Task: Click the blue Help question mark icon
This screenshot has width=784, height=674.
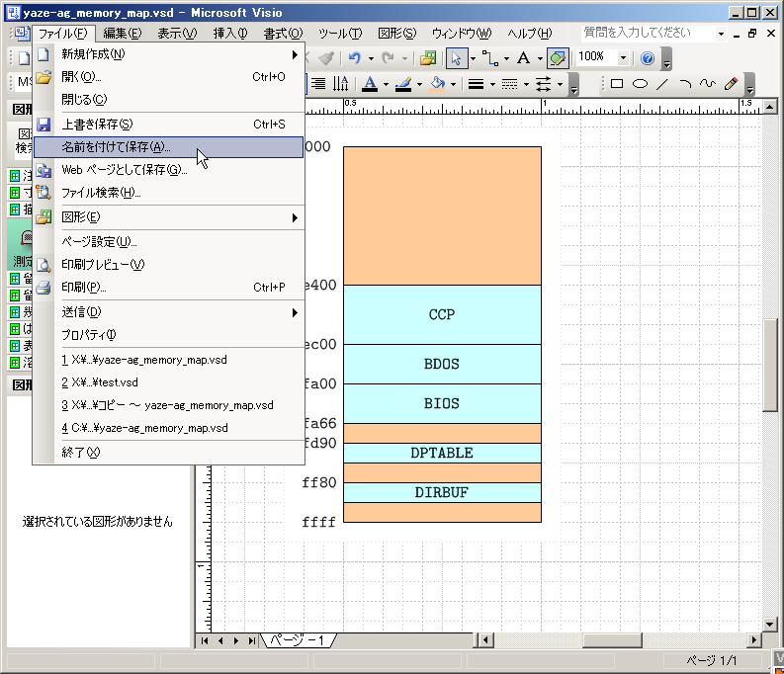Action: pyautogui.click(x=648, y=58)
